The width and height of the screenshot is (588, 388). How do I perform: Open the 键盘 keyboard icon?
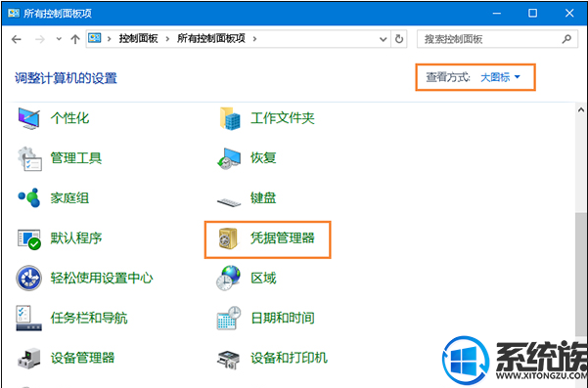point(229,202)
